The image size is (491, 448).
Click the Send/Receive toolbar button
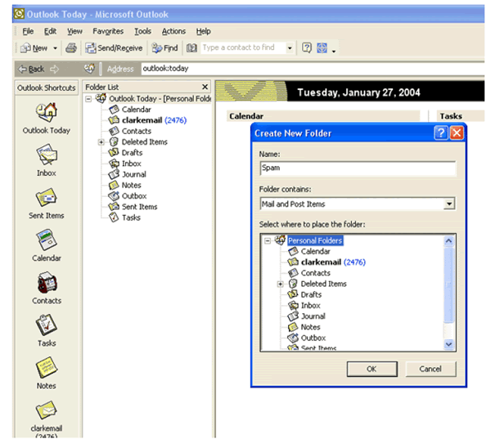coord(114,48)
